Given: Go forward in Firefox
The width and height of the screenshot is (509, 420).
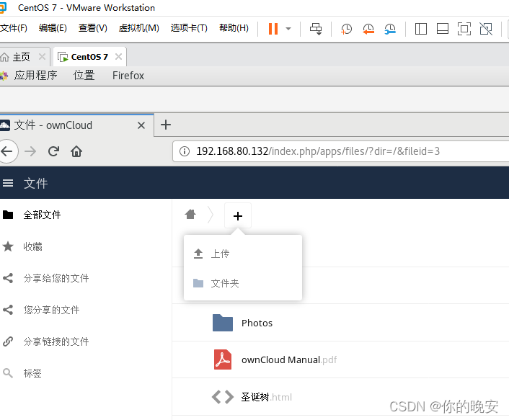Looking at the screenshot, I should 30,151.
